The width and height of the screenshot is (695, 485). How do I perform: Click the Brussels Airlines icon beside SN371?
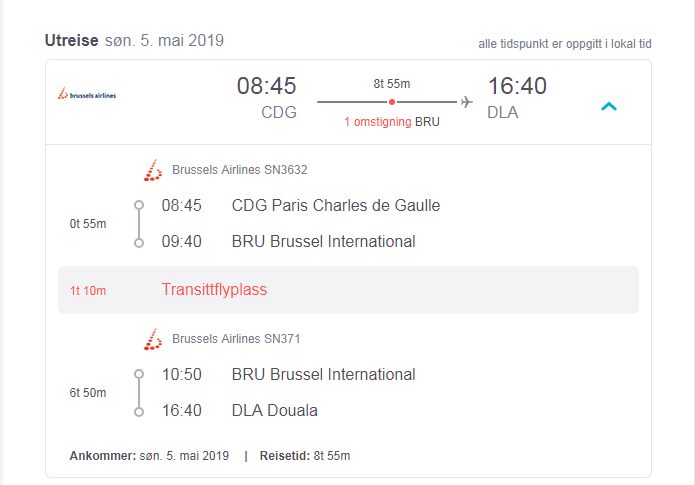point(153,339)
